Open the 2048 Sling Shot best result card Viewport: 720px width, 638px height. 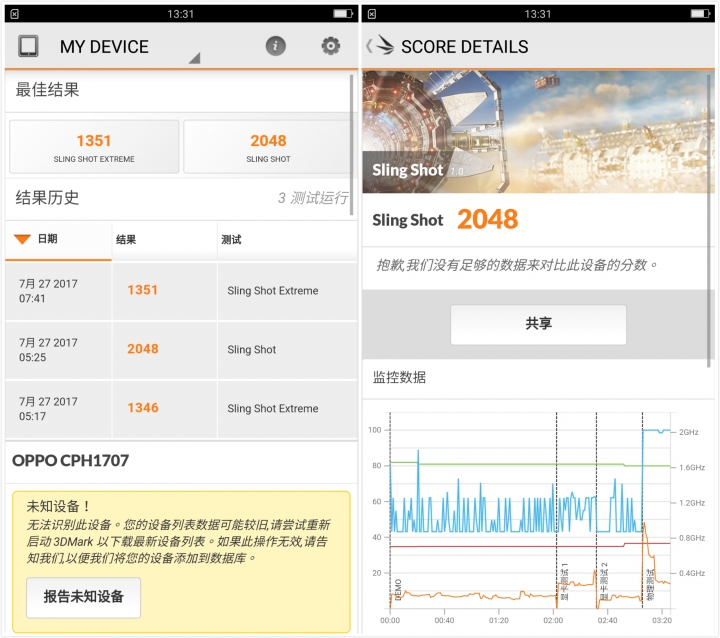(268, 147)
